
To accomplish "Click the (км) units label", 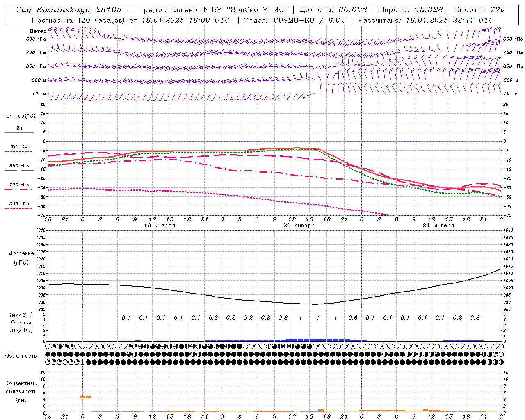I will click(x=21, y=399).
